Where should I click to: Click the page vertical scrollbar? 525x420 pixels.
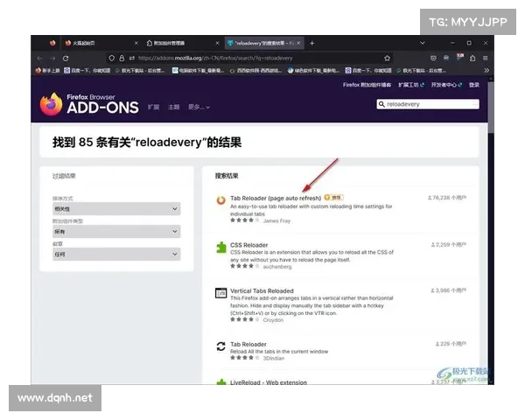tap(491, 107)
